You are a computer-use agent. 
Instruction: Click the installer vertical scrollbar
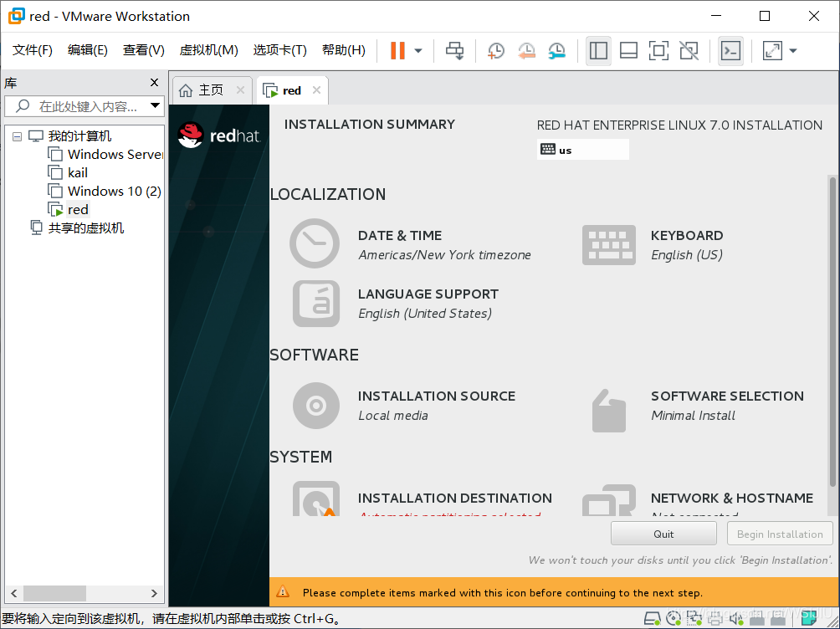point(832,332)
